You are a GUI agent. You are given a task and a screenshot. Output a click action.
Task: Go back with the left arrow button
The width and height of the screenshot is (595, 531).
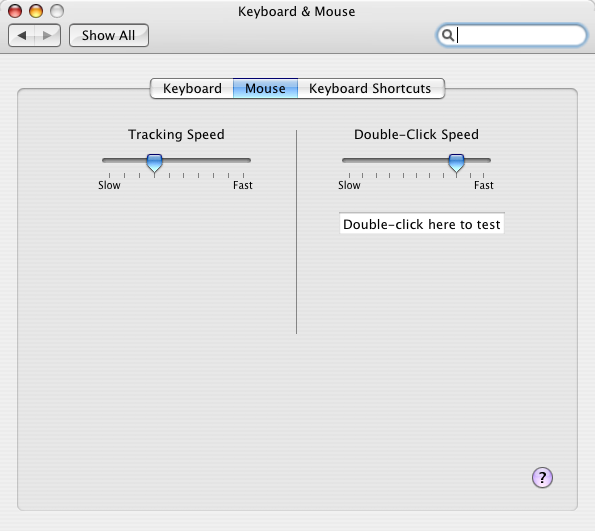click(x=22, y=36)
